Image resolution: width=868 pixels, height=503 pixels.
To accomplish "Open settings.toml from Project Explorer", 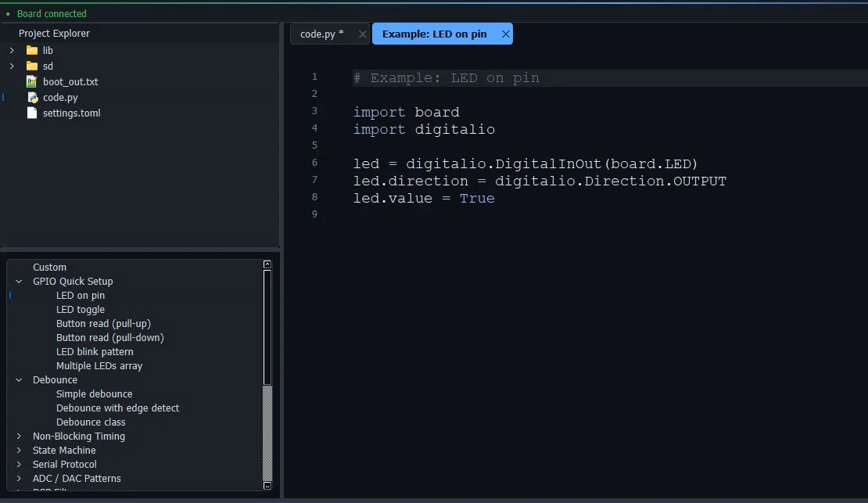I will pos(71,113).
